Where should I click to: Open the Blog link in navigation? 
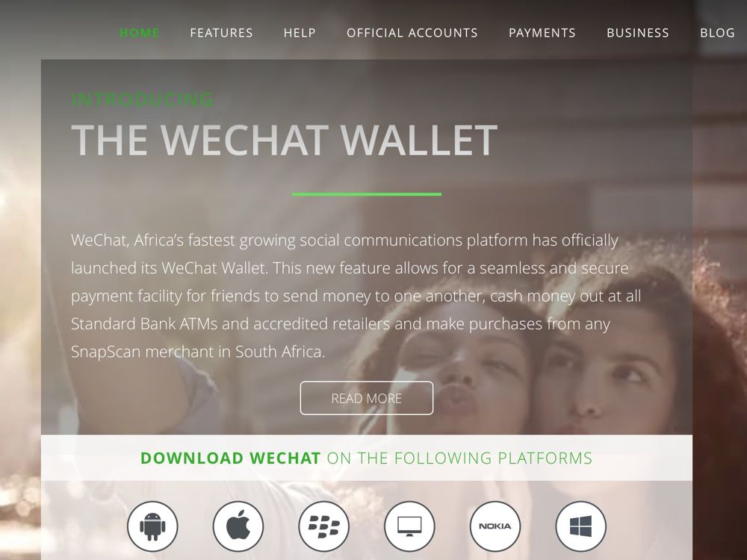tap(717, 33)
